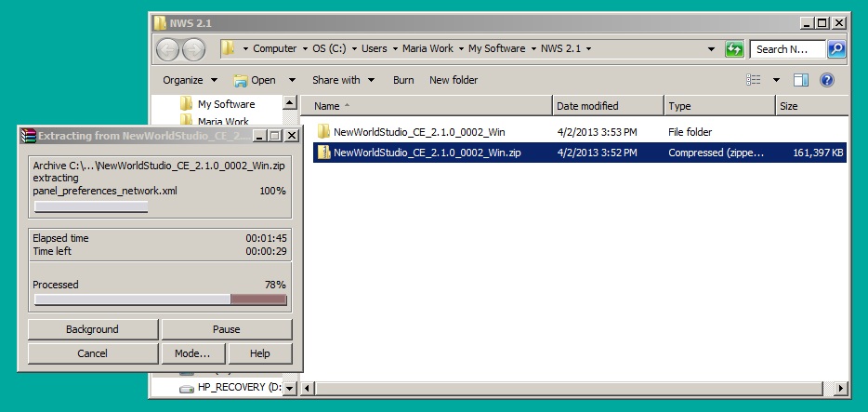Click the NWS 2.1 window title folder icon
The height and width of the screenshot is (412, 868).
160,23
